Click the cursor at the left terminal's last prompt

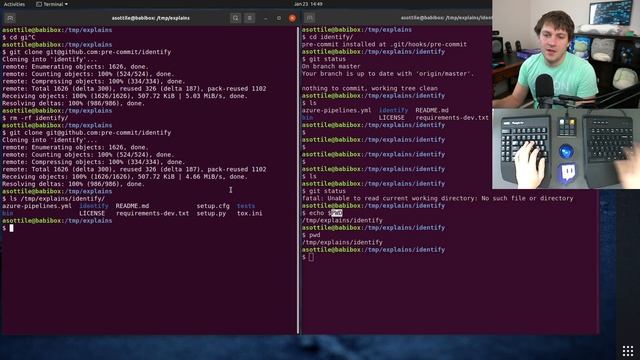(11, 228)
